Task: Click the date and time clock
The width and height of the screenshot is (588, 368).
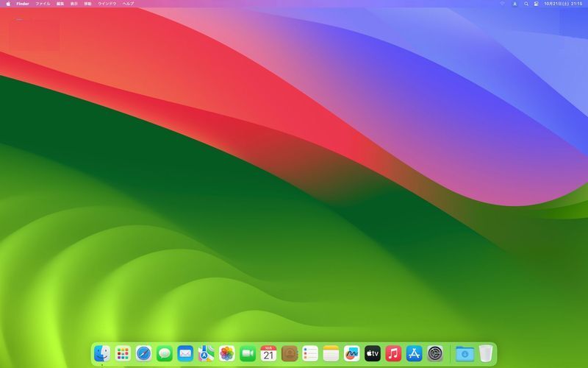Action: 563,4
